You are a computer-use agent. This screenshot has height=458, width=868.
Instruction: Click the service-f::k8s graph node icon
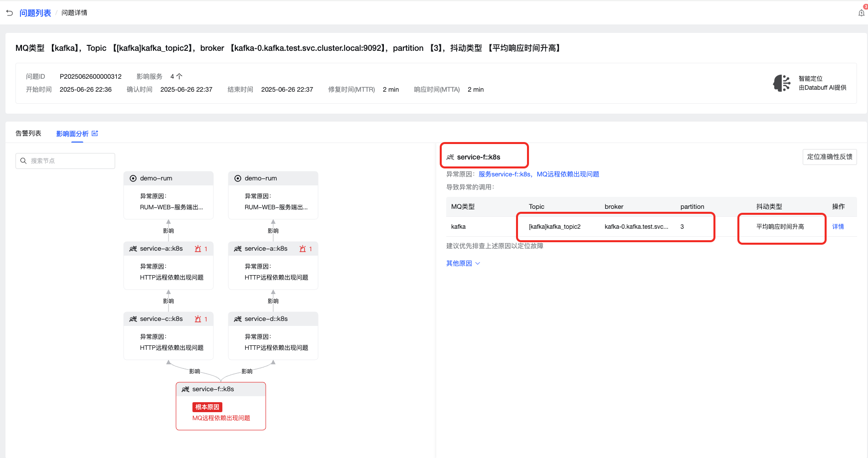coord(185,389)
